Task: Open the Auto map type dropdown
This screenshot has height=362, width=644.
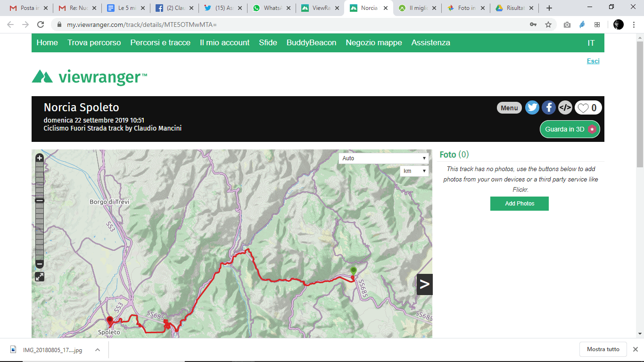Action: 383,158
